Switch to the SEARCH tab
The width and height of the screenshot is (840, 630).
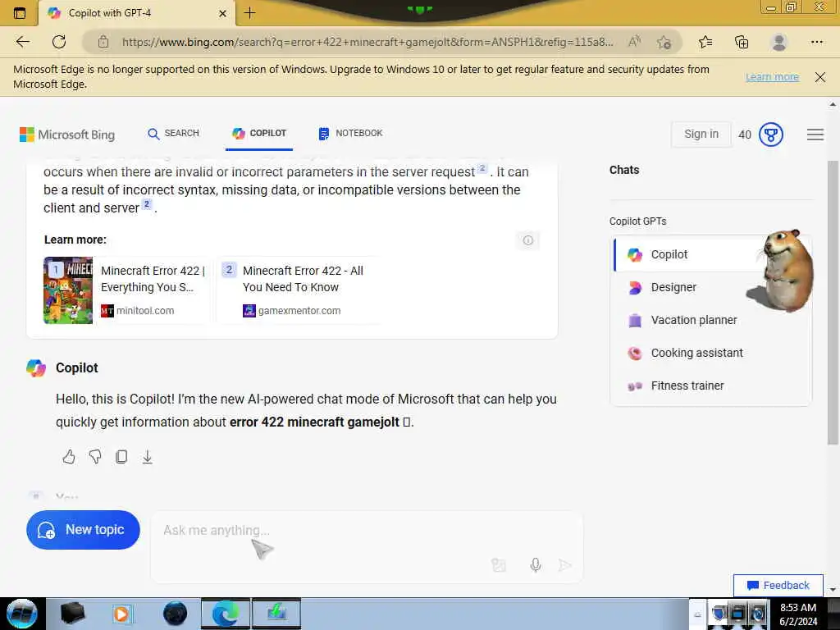pos(173,134)
